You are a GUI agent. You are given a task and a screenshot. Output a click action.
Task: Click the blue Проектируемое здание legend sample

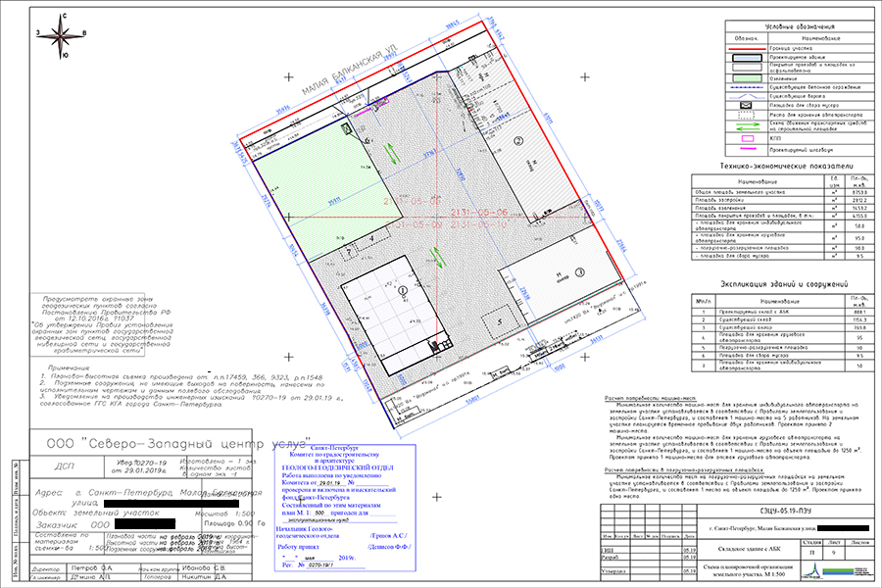point(746,57)
